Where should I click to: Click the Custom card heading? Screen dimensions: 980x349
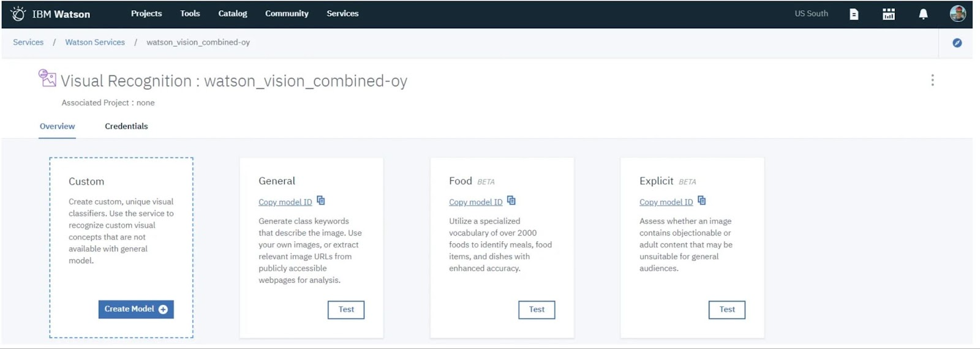86,181
